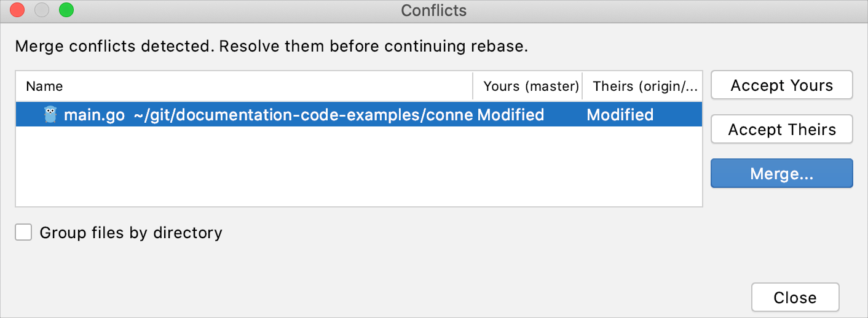
Task: Click the 'Merge conflicts detected' message text
Action: [x=271, y=46]
